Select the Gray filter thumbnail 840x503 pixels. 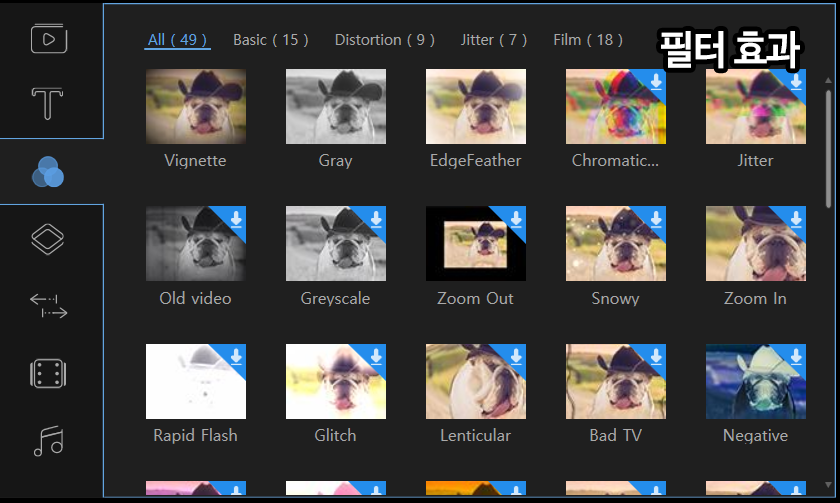pyautogui.click(x=335, y=106)
